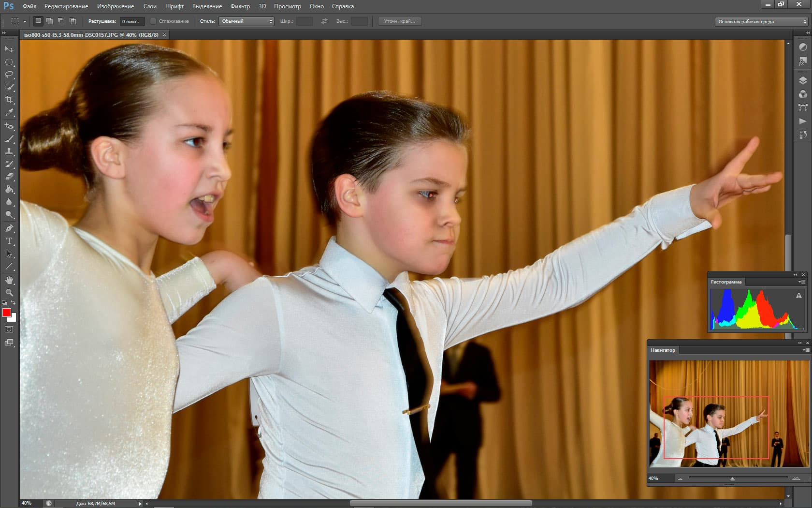
Task: Enable the Сглаживание checkbox
Action: [153, 21]
